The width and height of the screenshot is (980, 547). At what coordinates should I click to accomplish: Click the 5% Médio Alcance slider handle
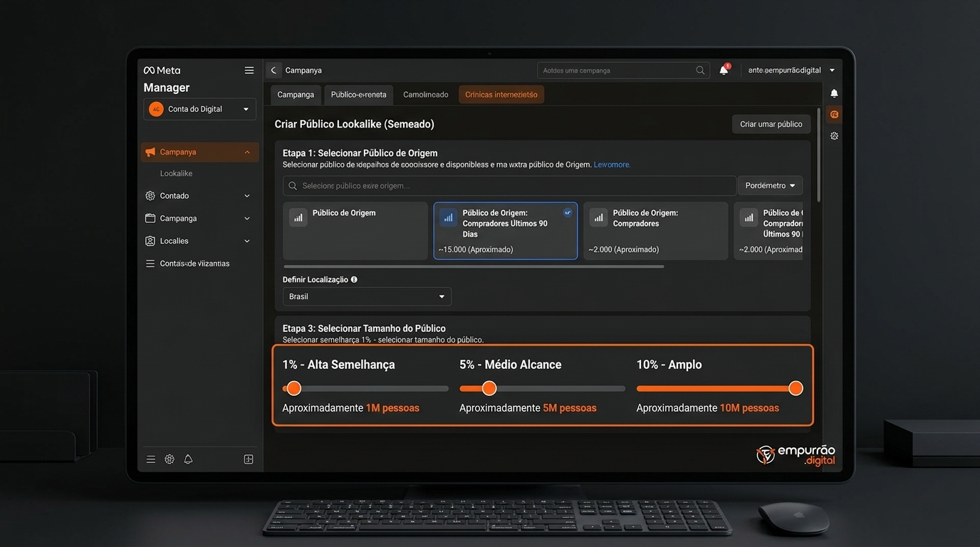tap(489, 388)
